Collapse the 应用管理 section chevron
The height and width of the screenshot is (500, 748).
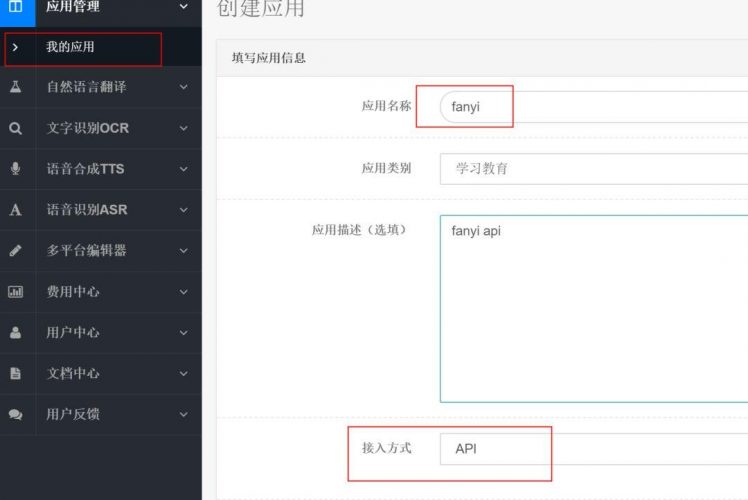pos(183,8)
